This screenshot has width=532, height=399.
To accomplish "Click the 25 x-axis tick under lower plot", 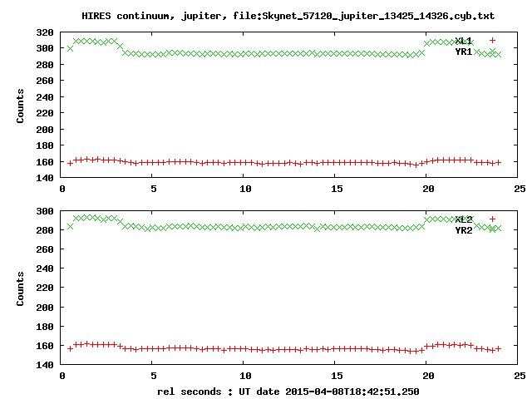I will coord(520,376).
